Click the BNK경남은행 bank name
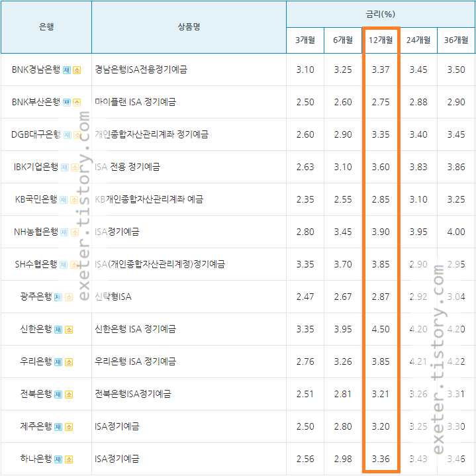 point(36,70)
